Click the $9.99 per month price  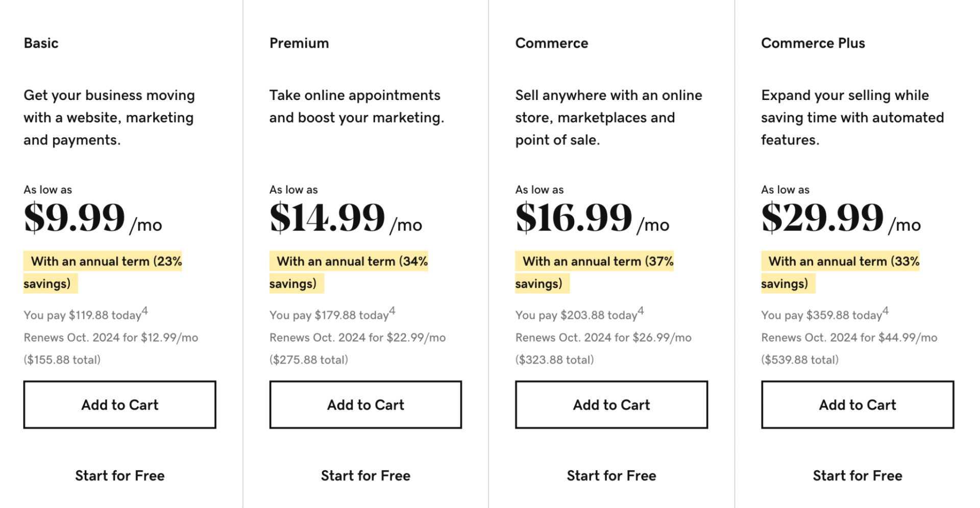tap(93, 218)
